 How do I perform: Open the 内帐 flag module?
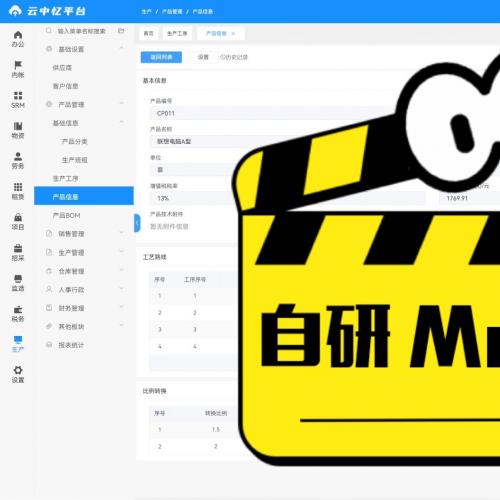18,69
